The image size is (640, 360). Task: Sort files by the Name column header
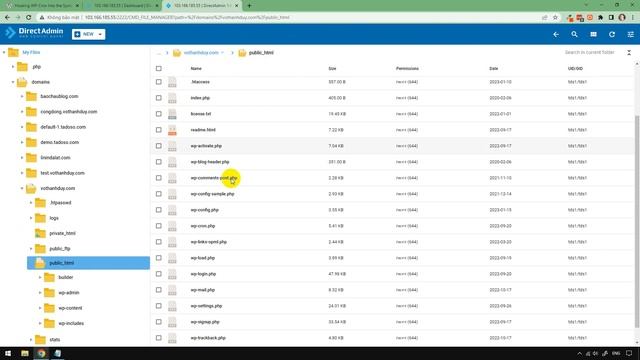click(196, 69)
